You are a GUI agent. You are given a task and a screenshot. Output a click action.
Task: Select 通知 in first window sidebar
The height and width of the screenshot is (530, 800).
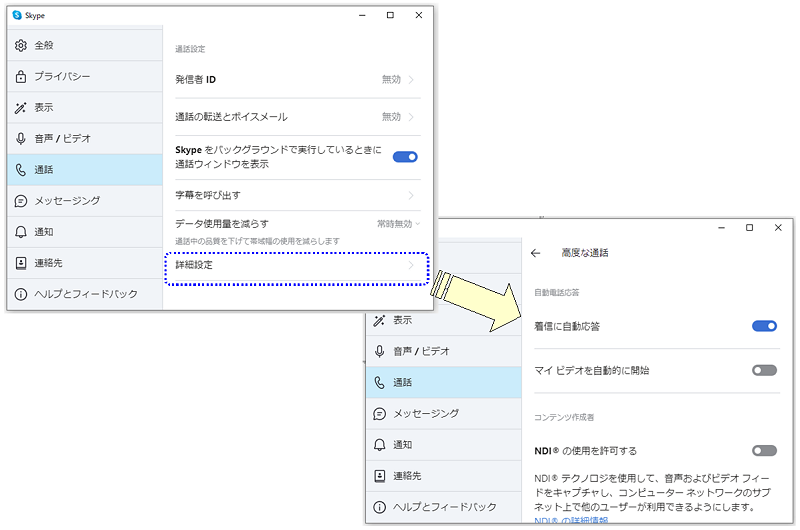pos(85,232)
